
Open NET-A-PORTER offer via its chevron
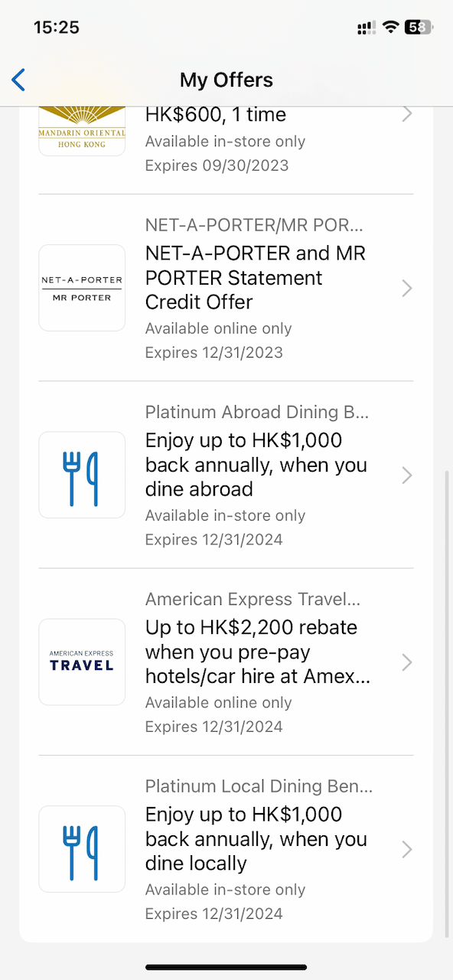click(x=407, y=288)
